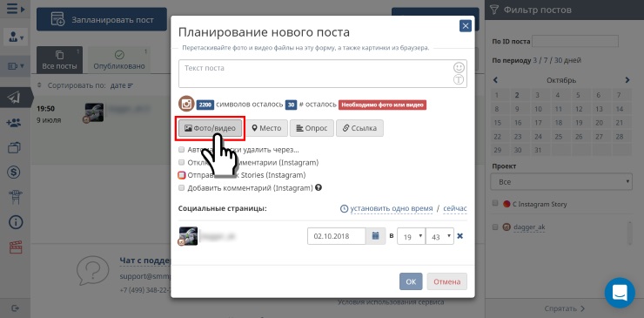Open the support chat bubble widget
The height and width of the screenshot is (318, 644).
click(620, 293)
